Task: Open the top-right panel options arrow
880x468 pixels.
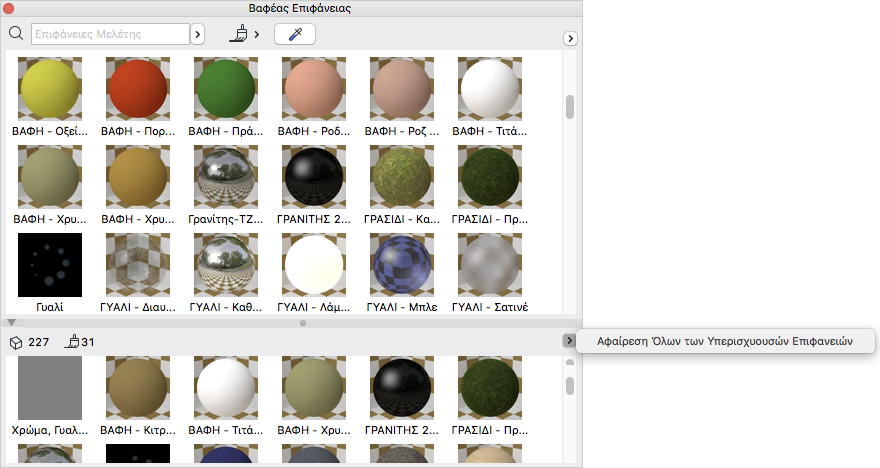Action: (570, 38)
